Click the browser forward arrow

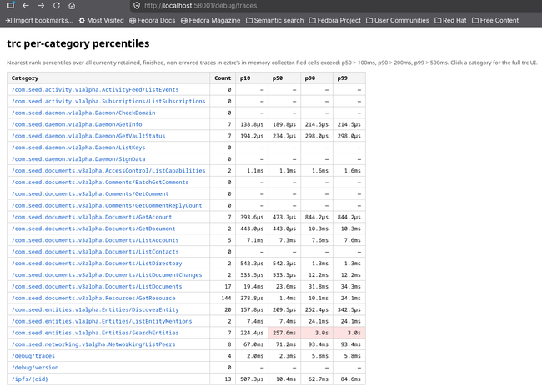tap(40, 5)
